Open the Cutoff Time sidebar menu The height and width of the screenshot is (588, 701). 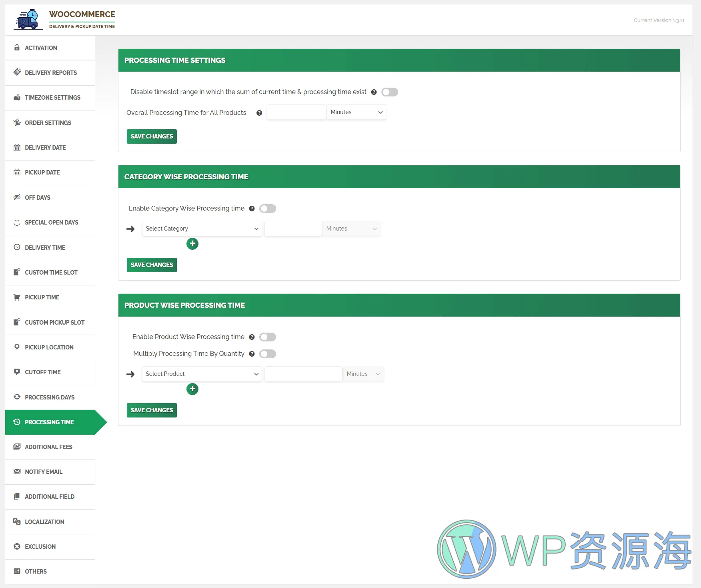[43, 372]
